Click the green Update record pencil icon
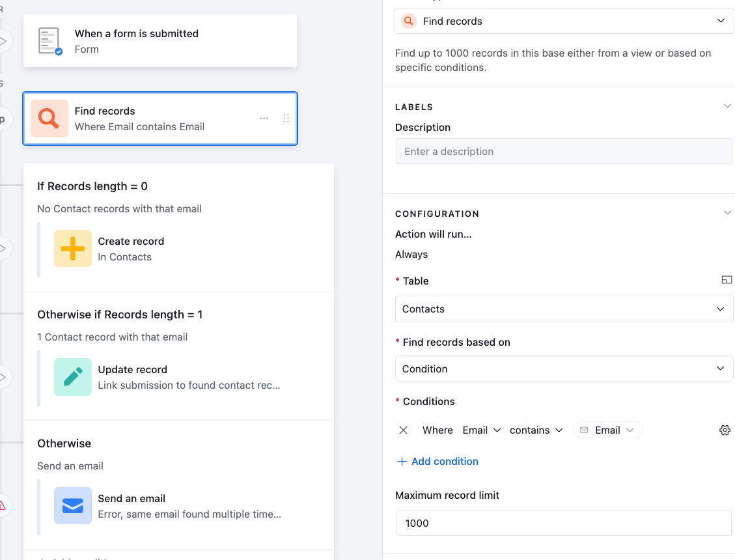Viewport: 735px width, 560px height. pos(73,377)
